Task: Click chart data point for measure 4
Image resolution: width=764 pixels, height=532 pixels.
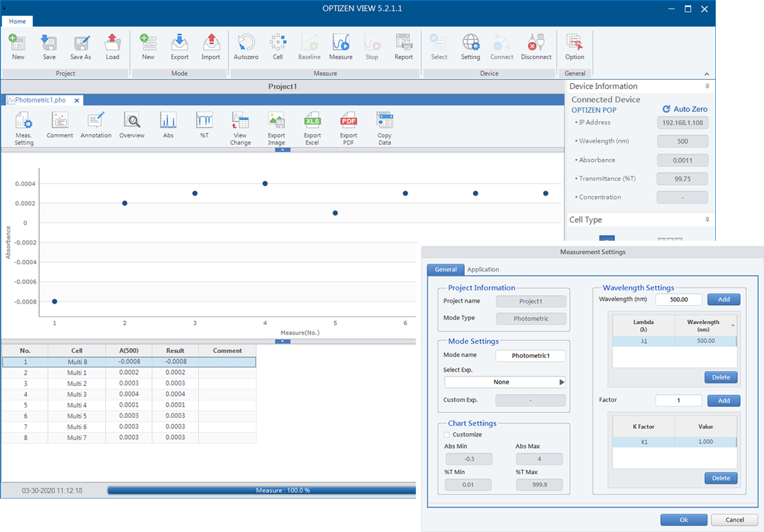Action: coord(265,184)
